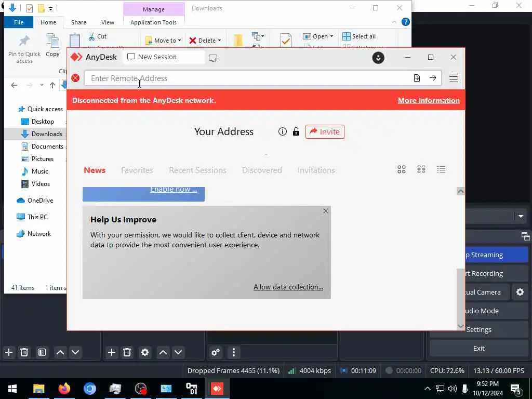Select Desktop in Explorer sidebar
This screenshot has height=399, width=532.
[37, 122]
